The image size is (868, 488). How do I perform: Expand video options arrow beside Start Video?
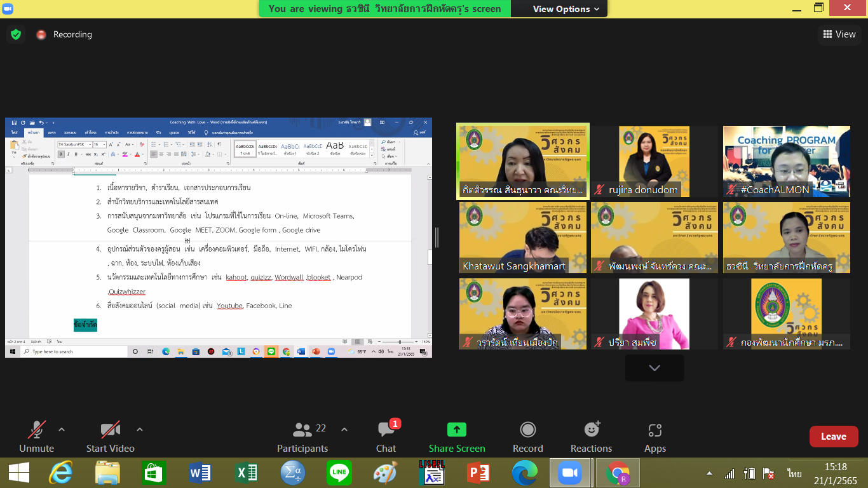140,430
